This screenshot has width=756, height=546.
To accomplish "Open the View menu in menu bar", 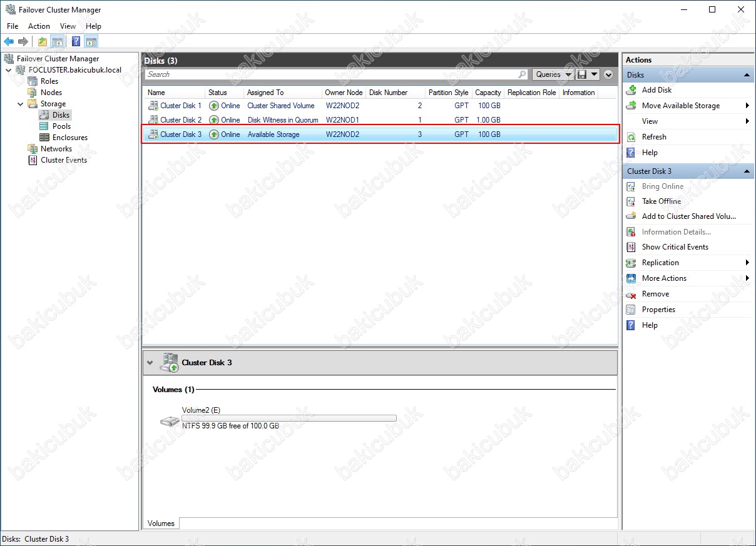I will pyautogui.click(x=68, y=26).
